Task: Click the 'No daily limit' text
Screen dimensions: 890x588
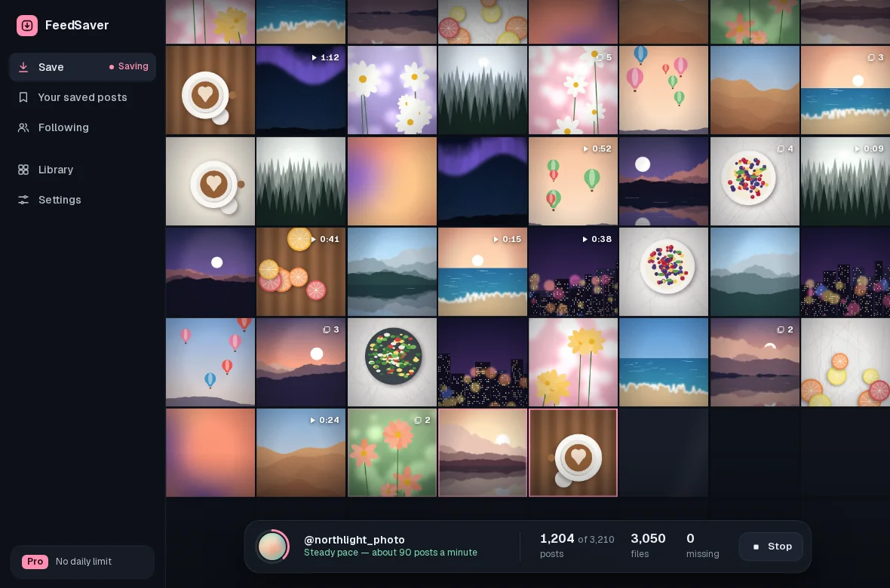Action: pyautogui.click(x=84, y=562)
